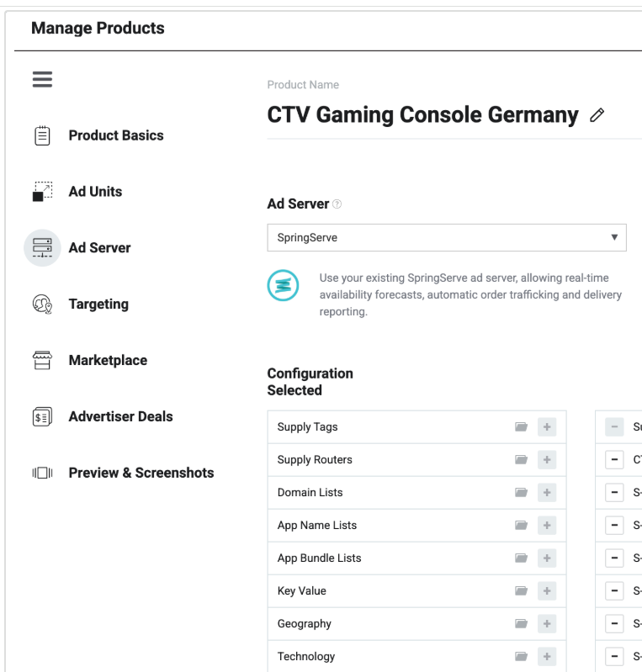
Task: Open the Supply Tags folder icon
Action: (x=522, y=427)
